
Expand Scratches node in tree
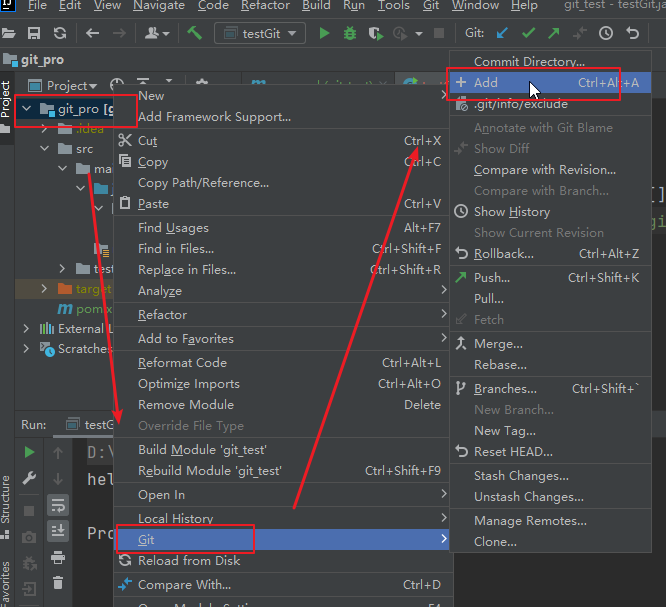pyautogui.click(x=26, y=349)
